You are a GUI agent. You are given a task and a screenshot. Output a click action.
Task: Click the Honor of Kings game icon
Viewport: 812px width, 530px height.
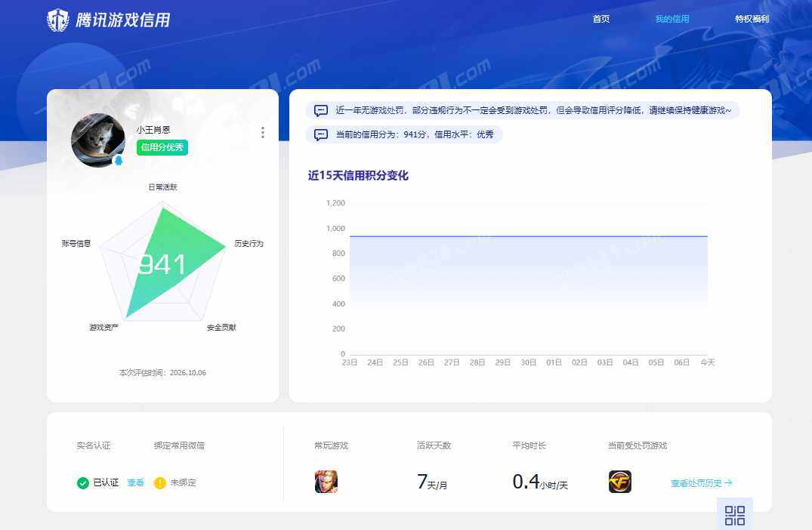tap(326, 482)
